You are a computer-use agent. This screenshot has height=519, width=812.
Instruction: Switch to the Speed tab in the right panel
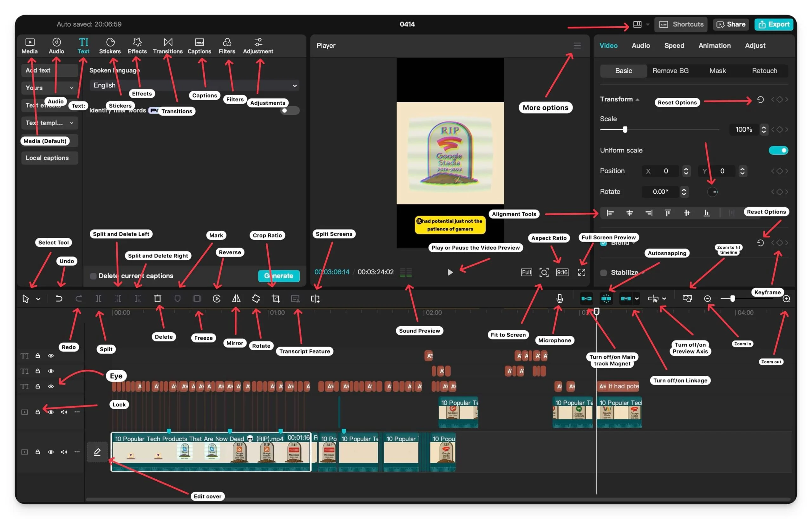674,46
